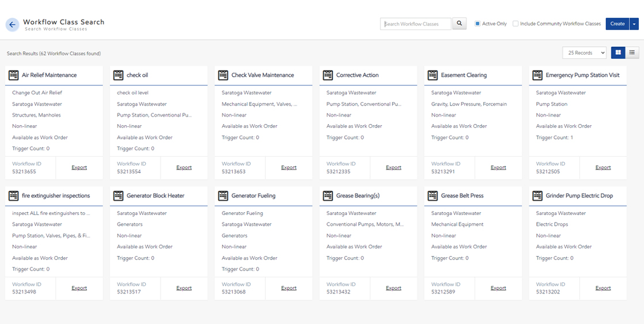Screen dimensions: 644x324
Task: Open the Check Valve Maintenance card title
Action: pos(263,76)
